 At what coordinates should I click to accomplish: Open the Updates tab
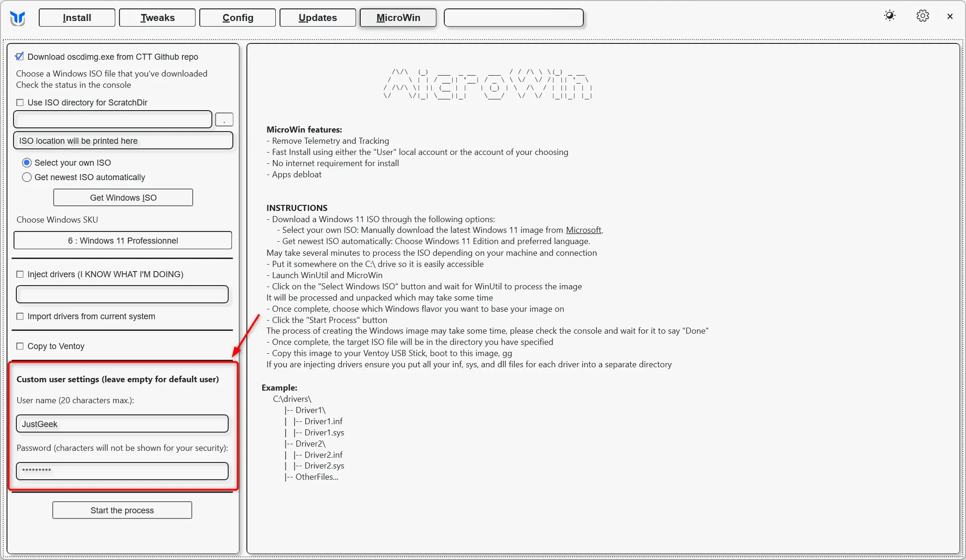pyautogui.click(x=318, y=17)
